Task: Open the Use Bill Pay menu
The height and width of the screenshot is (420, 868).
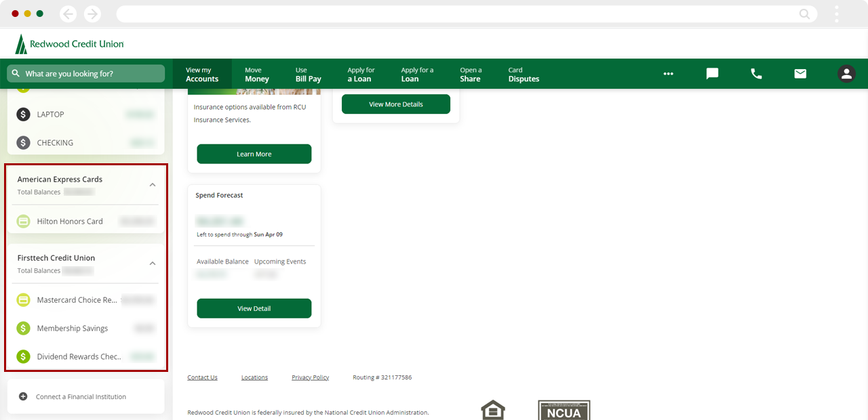Action: click(x=308, y=74)
